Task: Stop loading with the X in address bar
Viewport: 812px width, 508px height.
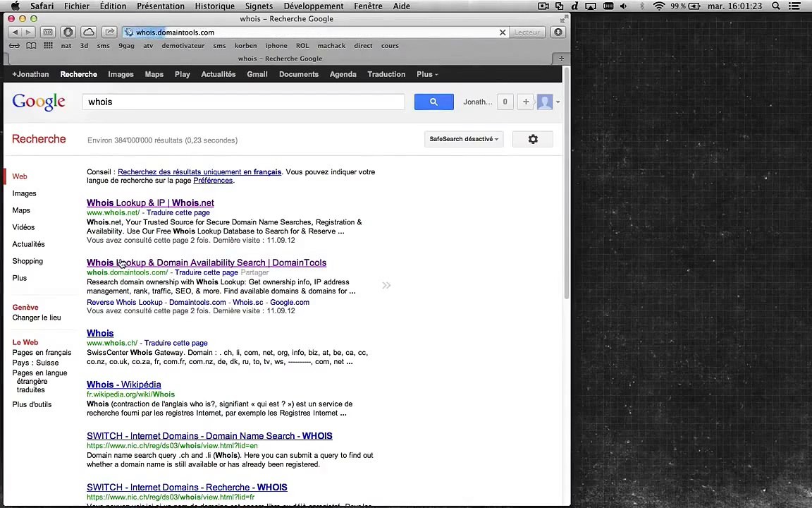Action: (x=503, y=32)
